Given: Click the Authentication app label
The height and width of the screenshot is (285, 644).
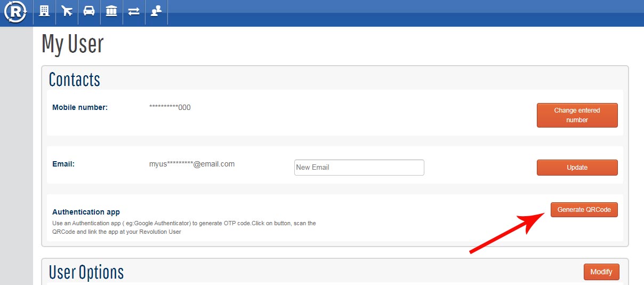Looking at the screenshot, I should point(86,212).
